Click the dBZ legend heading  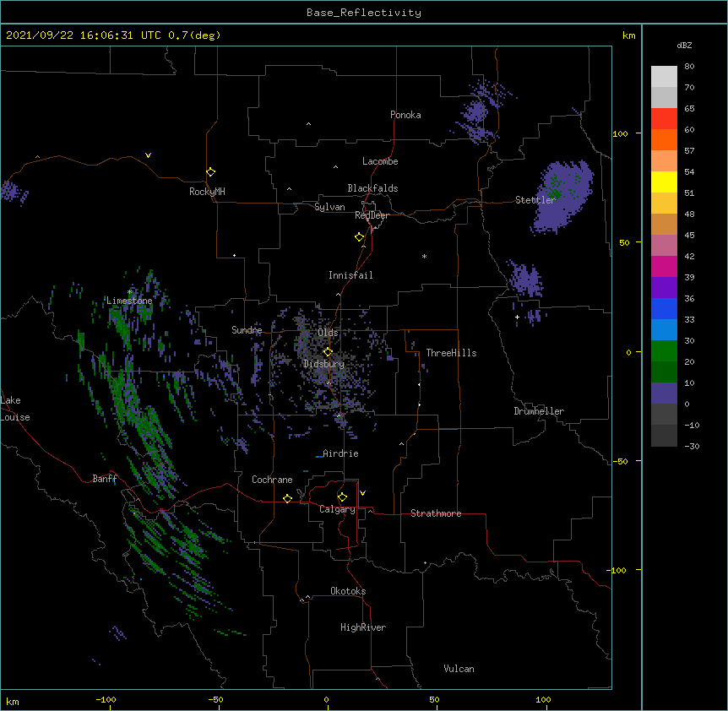[x=684, y=46]
